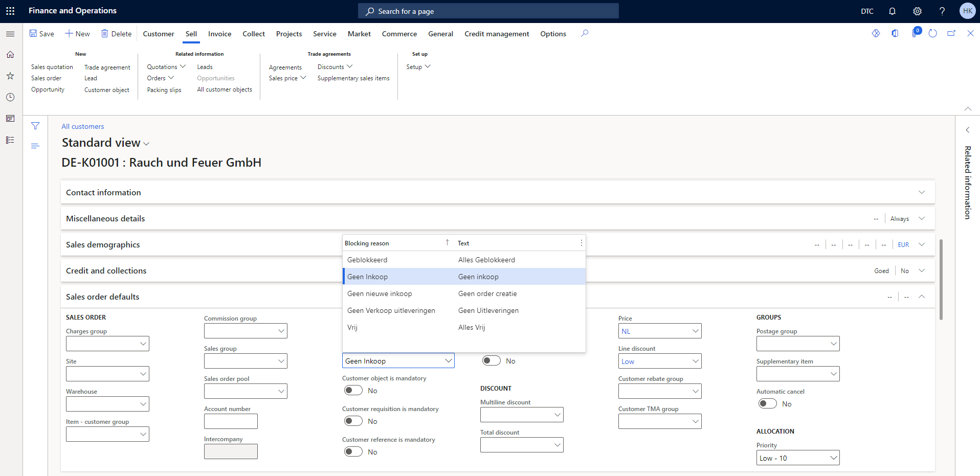This screenshot has height=476, width=980.
Task: Enable the Automatic cancel toggle
Action: click(767, 404)
